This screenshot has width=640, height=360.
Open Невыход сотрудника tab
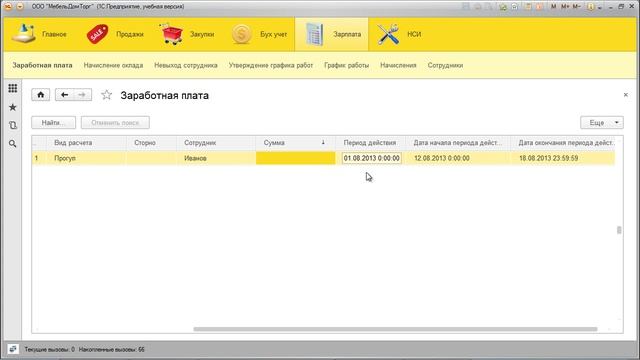[186, 65]
